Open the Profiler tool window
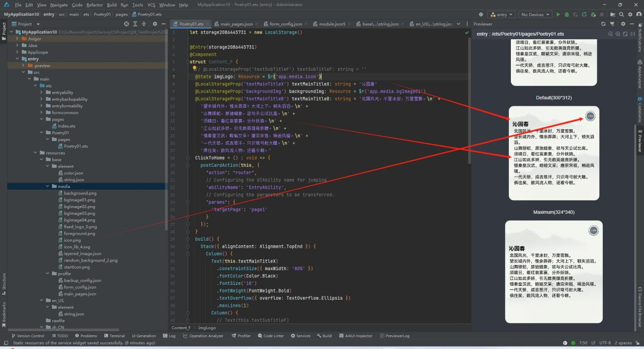Screen dimensions: 644x349 [241, 335]
